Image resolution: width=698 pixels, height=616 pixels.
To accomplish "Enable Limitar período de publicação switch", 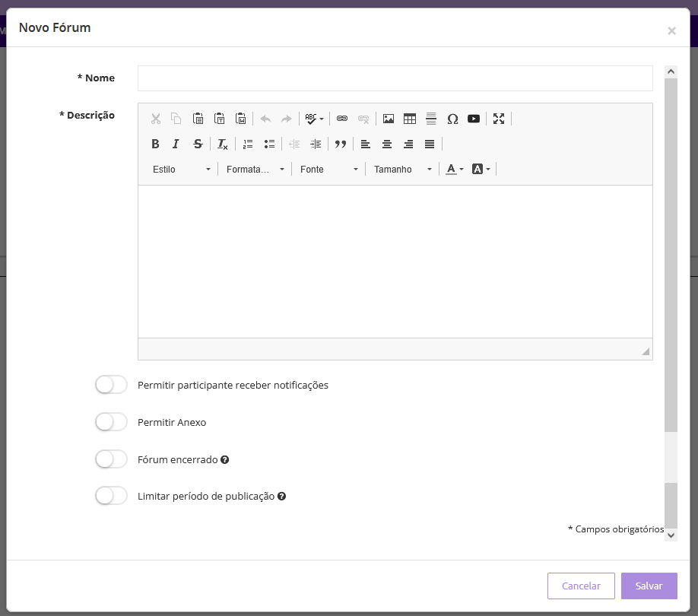I will (111, 496).
